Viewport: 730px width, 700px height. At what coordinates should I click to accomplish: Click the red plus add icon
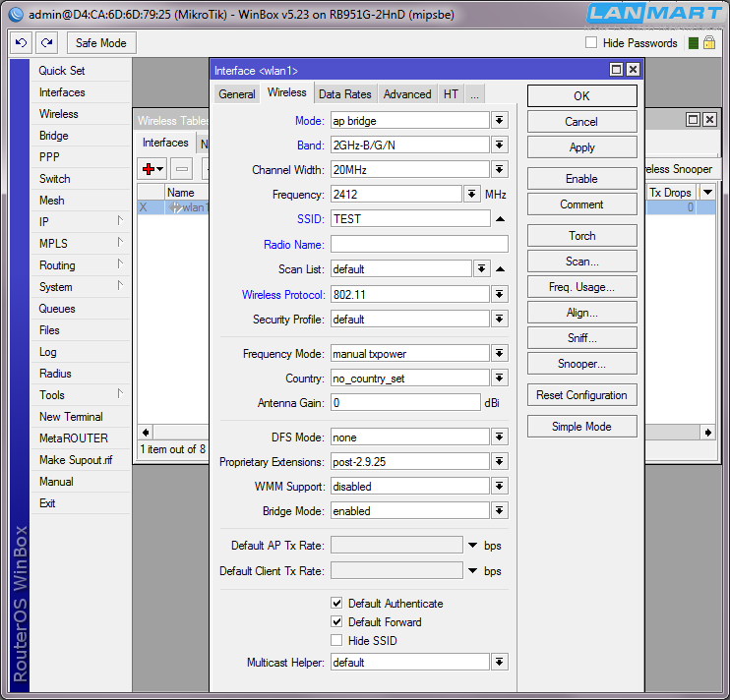point(149,169)
